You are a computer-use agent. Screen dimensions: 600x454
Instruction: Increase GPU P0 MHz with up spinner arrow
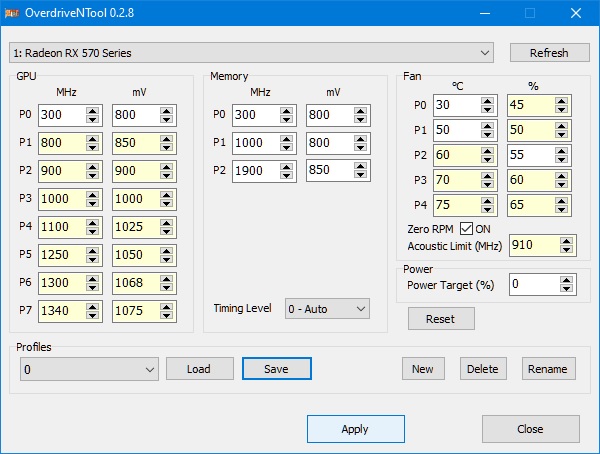(x=93, y=111)
